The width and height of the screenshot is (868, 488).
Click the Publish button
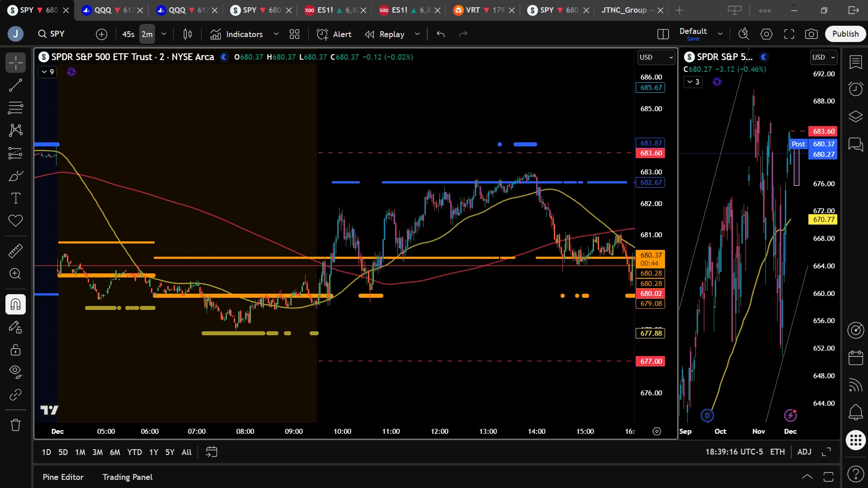click(845, 34)
